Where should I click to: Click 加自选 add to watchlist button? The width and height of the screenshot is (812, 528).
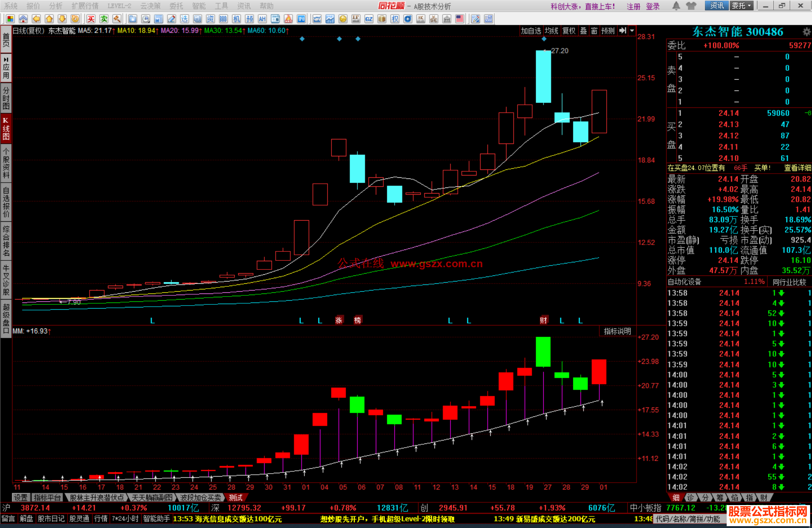tap(531, 31)
